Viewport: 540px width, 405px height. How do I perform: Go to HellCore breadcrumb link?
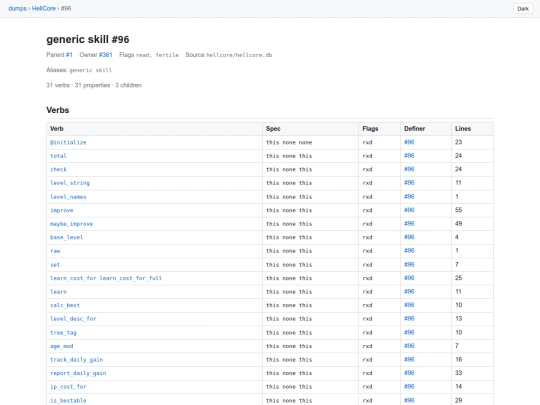coord(44,9)
